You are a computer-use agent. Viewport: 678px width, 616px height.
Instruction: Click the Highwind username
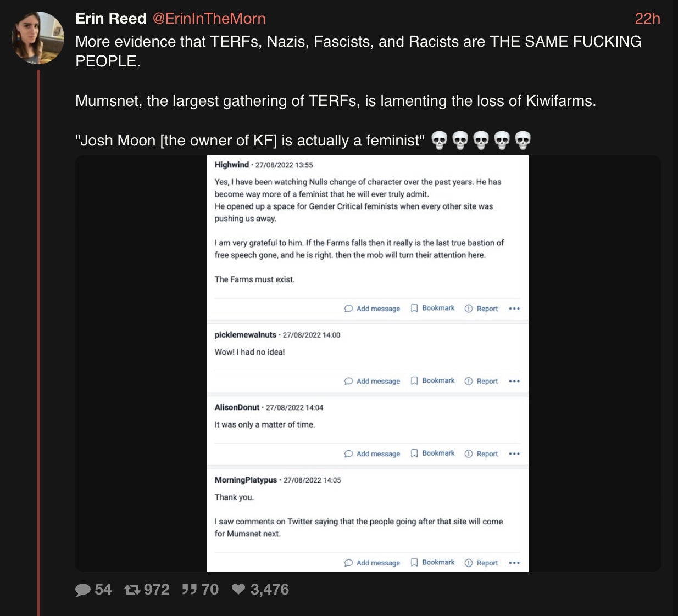(x=231, y=165)
